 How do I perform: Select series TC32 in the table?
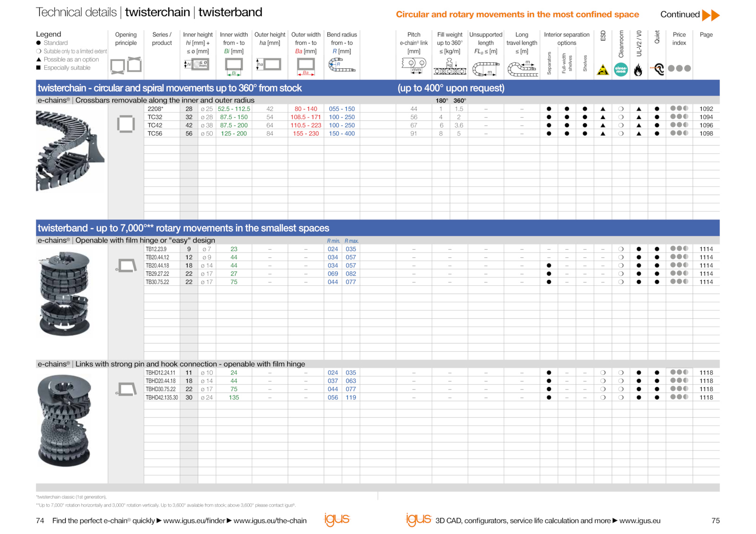155,117
